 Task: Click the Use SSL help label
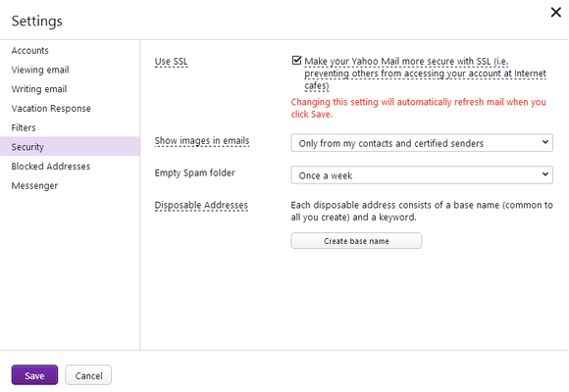pyautogui.click(x=171, y=62)
